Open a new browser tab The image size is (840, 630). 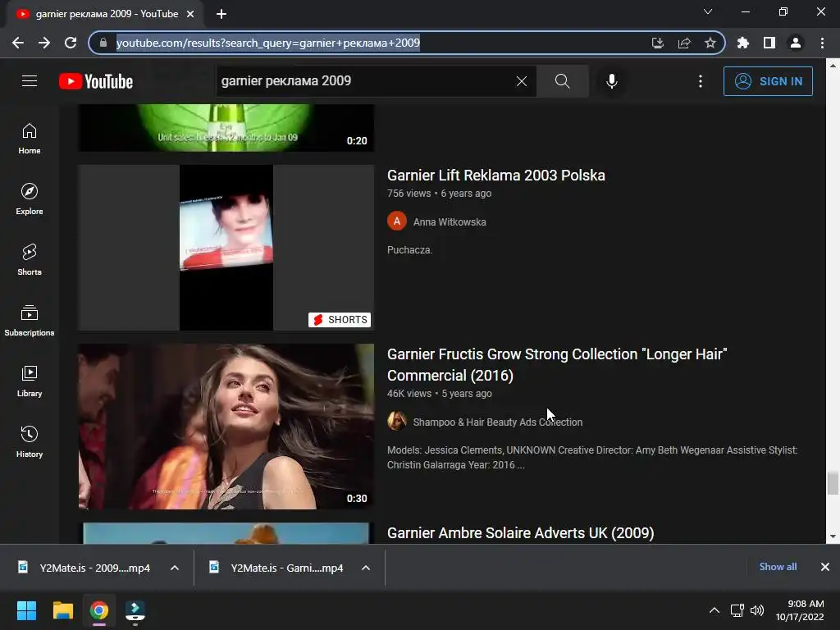click(x=221, y=14)
